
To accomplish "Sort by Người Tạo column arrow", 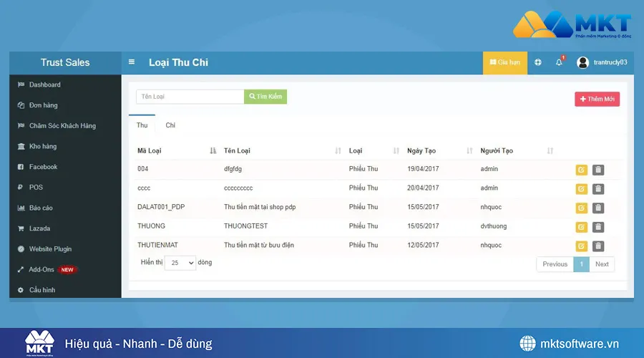I will (550, 151).
